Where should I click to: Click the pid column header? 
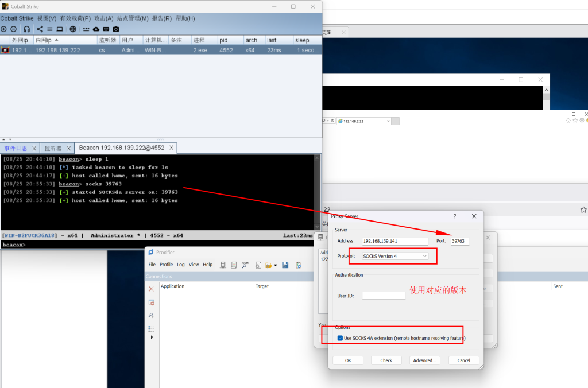(x=230, y=40)
